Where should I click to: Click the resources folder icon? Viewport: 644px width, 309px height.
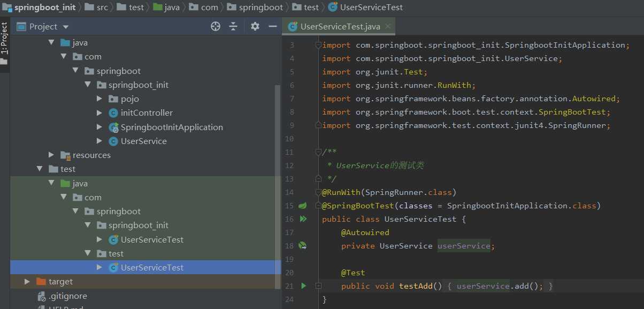65,155
